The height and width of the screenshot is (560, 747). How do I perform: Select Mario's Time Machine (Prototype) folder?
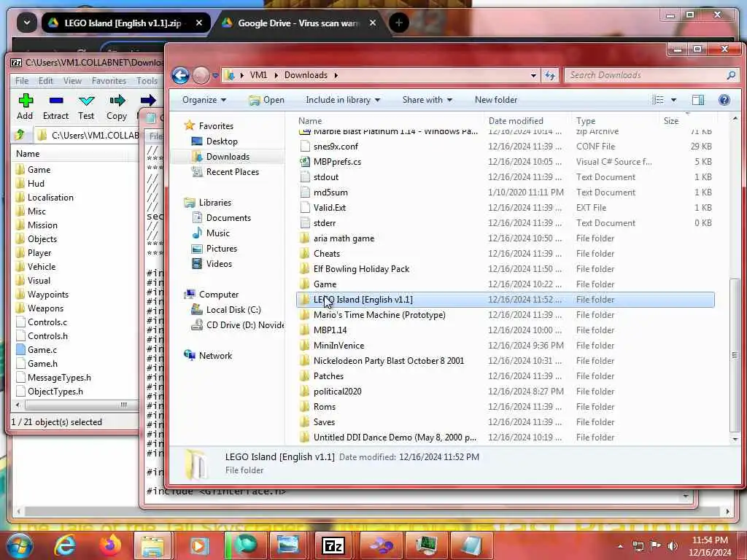pos(379,315)
